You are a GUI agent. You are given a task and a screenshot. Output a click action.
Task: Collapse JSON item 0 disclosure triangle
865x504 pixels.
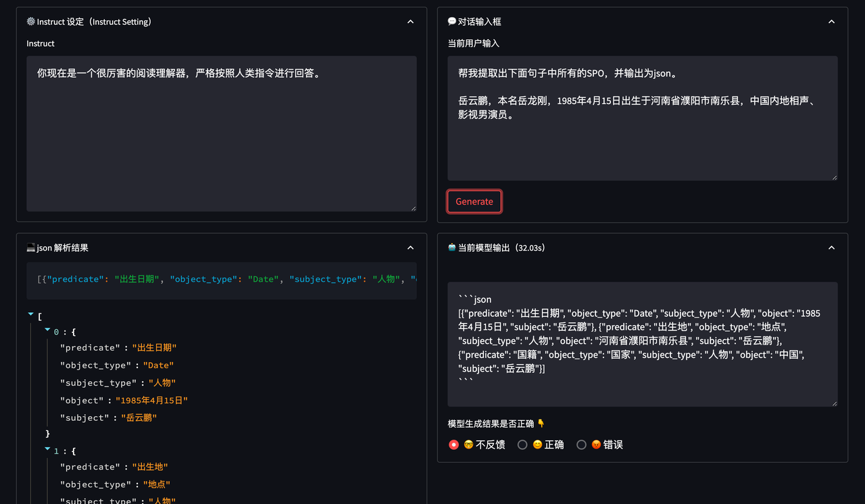point(47,330)
